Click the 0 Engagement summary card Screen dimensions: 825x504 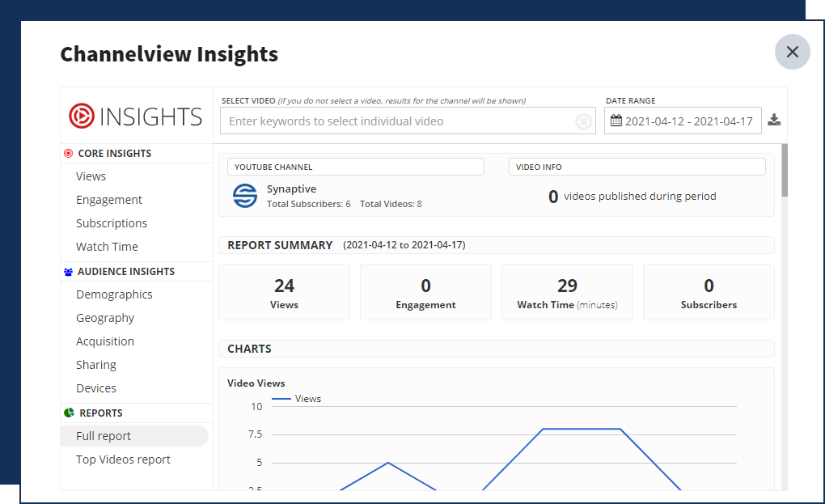click(x=425, y=292)
